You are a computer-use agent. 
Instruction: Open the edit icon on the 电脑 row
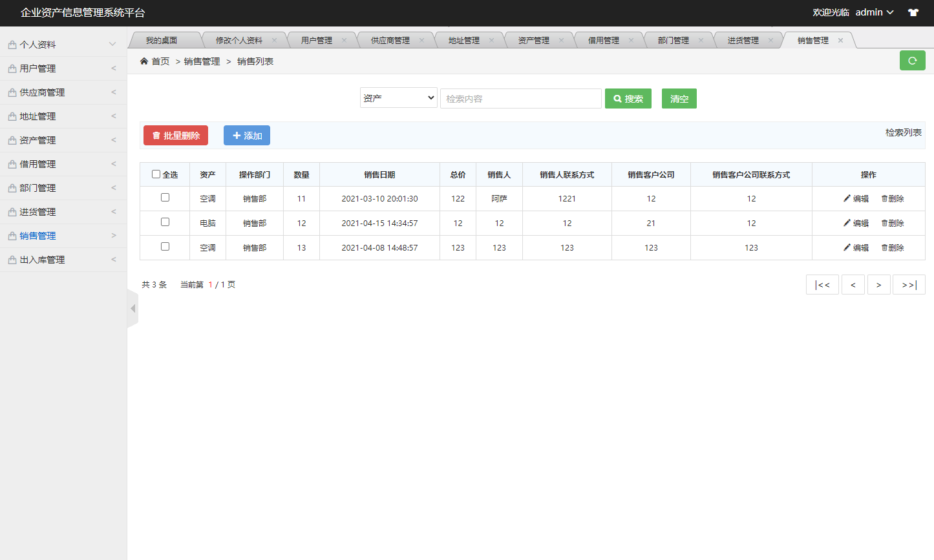tap(847, 223)
